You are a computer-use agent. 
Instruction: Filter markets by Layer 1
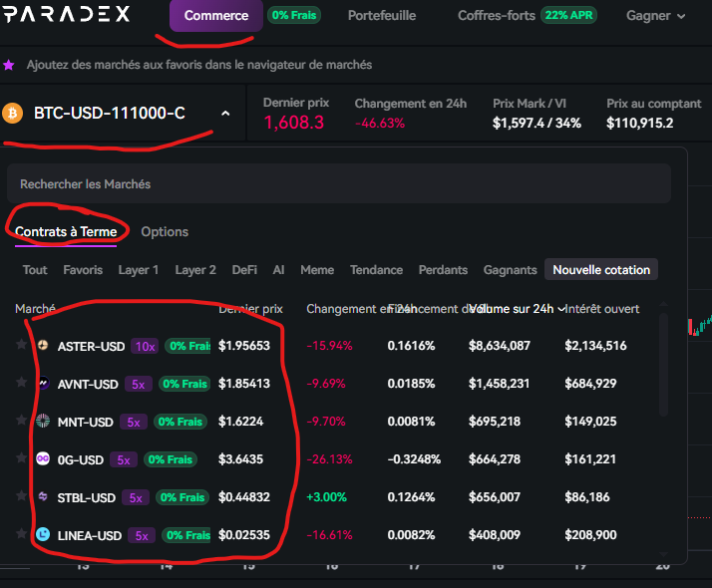(138, 270)
